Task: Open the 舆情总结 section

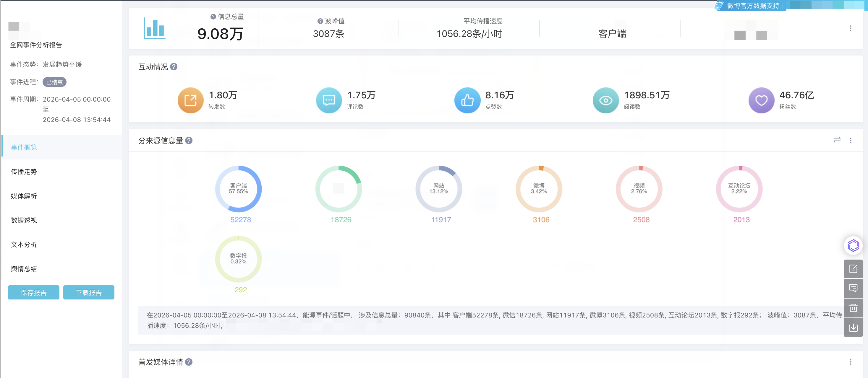Action: click(24, 269)
